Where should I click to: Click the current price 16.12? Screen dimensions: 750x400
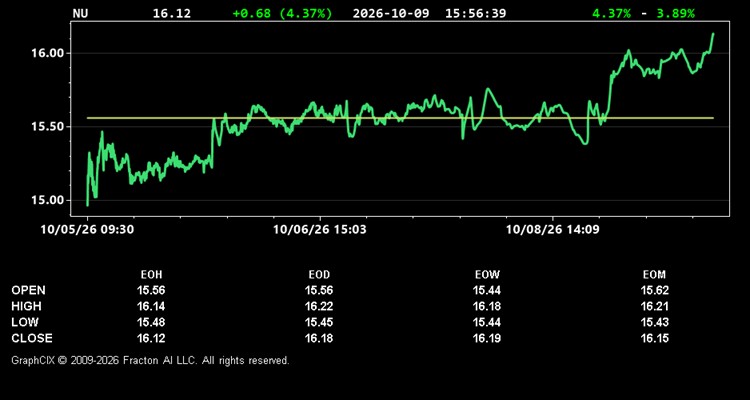[172, 13]
